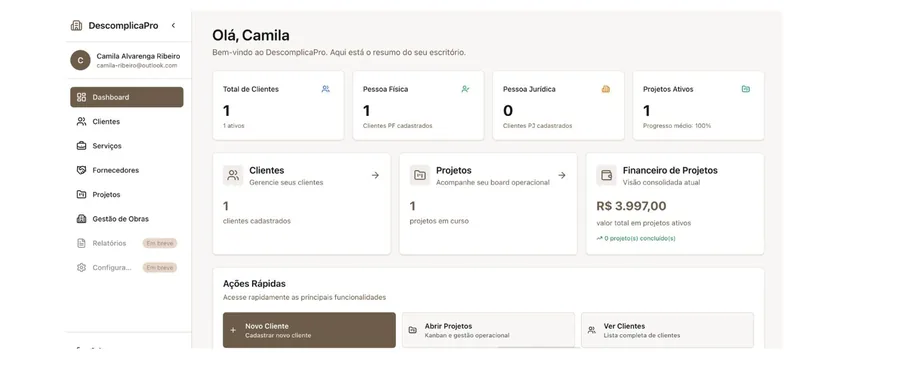900x367 pixels.
Task: Click the Relatórios sidebar item
Action: (x=127, y=243)
